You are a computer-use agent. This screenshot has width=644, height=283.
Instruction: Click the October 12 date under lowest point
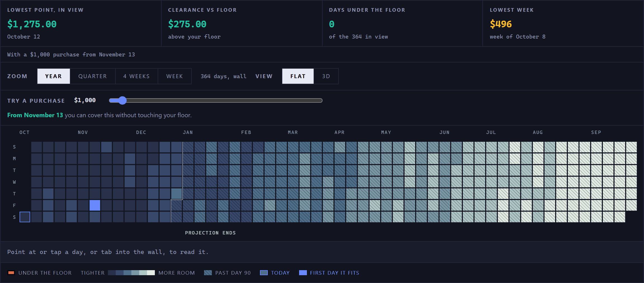tap(23, 37)
